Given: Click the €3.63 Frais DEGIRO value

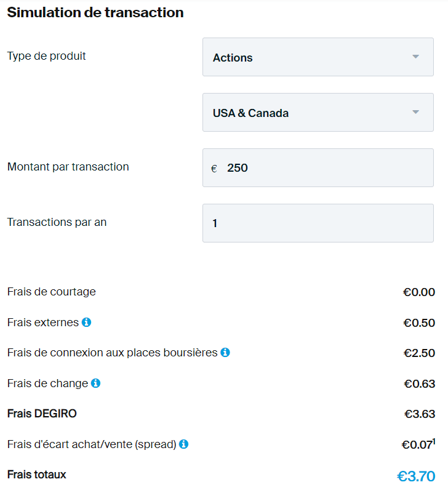Looking at the screenshot, I should (419, 414).
